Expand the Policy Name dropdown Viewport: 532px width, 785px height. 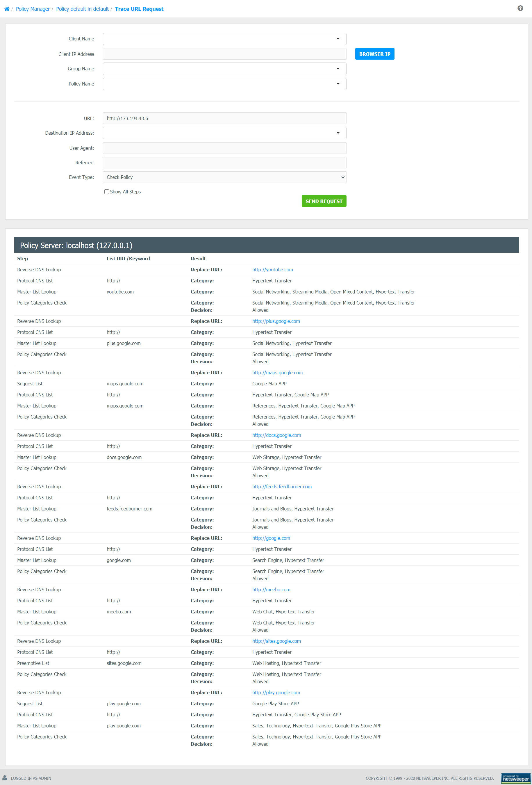click(x=224, y=84)
